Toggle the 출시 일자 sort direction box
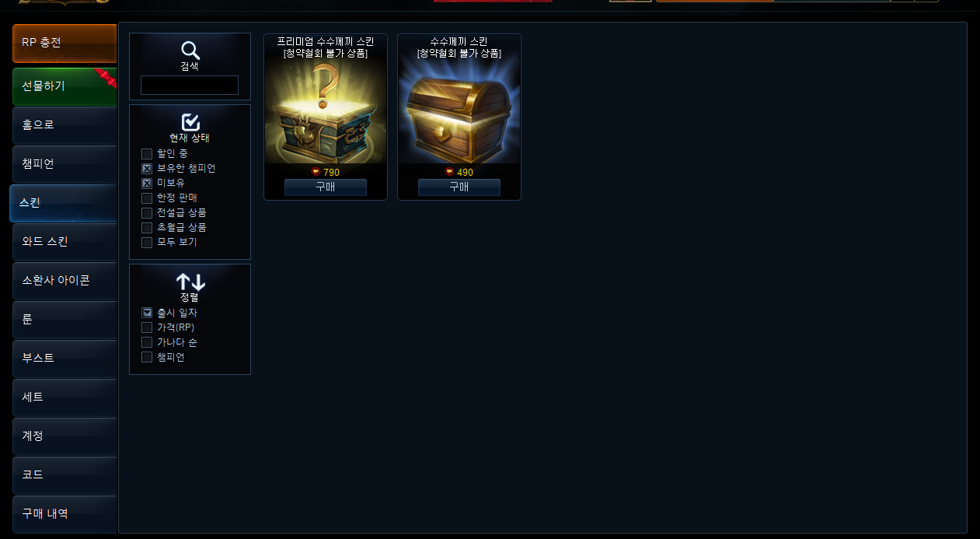Viewport: 980px width, 539px height. pos(147,313)
